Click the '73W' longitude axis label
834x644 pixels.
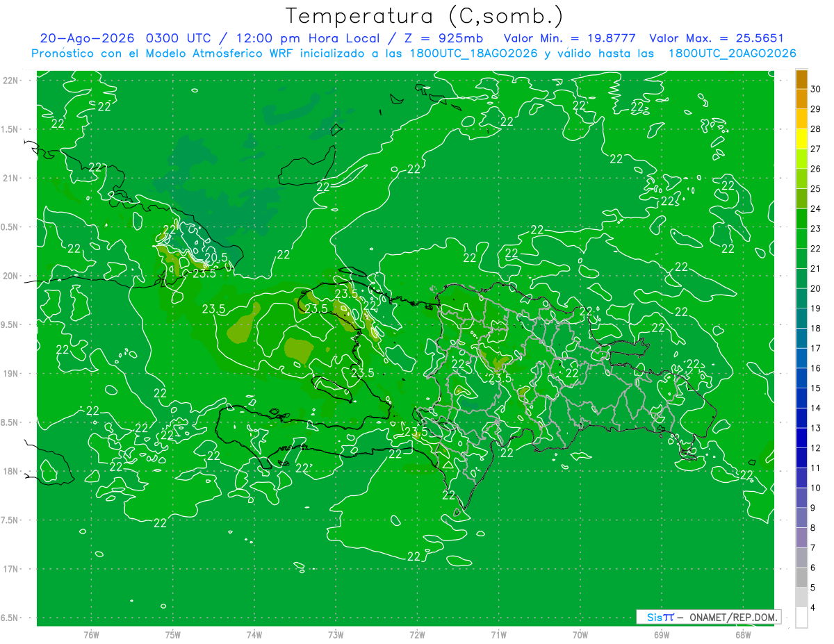tap(336, 635)
